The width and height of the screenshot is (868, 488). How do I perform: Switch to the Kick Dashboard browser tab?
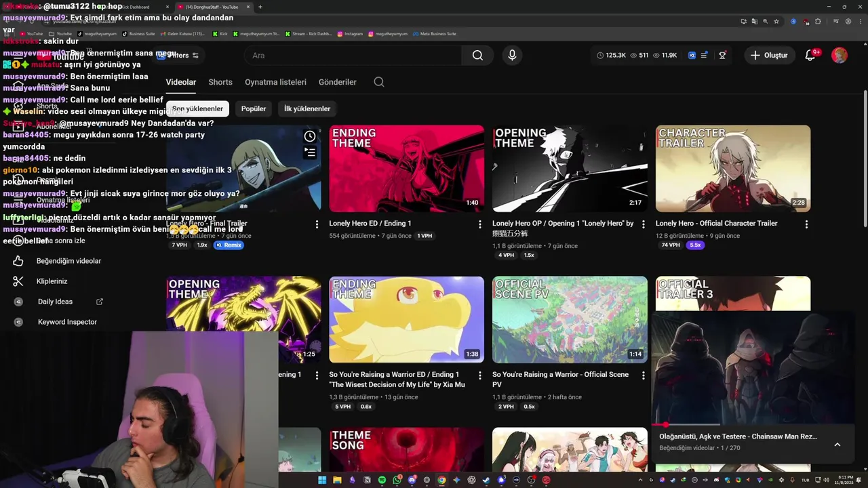132,7
